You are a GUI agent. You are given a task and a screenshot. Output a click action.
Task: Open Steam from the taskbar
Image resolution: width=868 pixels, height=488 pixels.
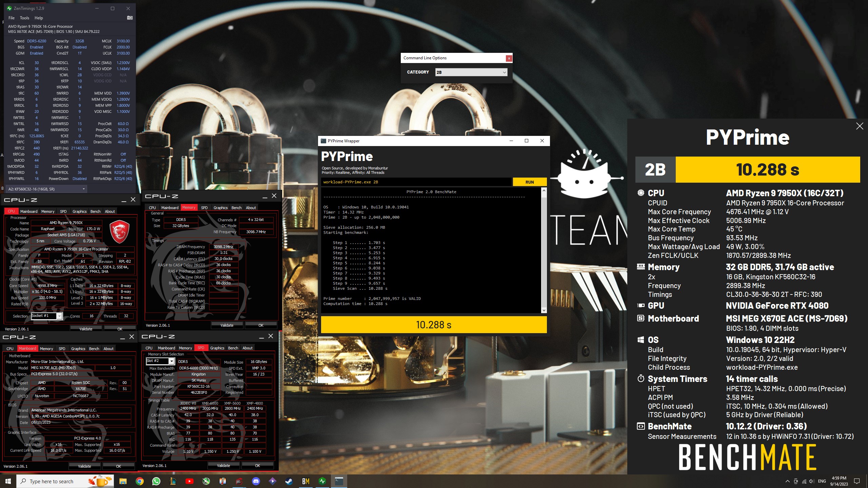pos(289,481)
